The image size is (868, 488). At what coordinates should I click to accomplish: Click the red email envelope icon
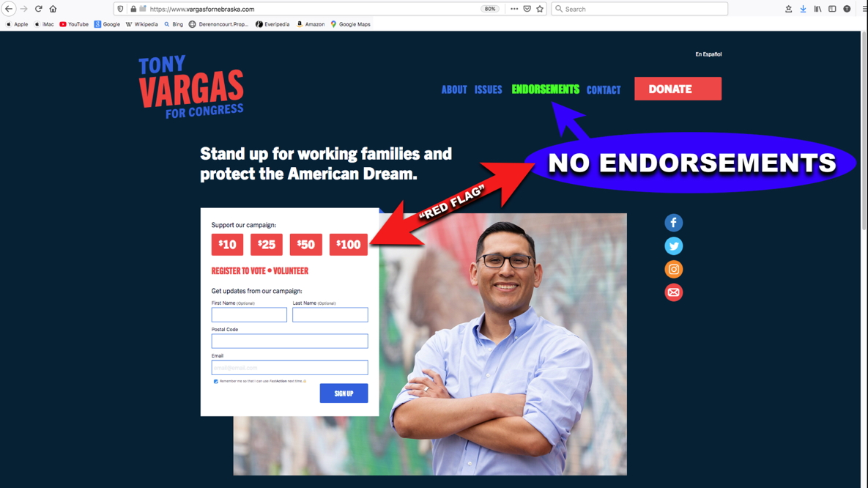[x=673, y=292]
